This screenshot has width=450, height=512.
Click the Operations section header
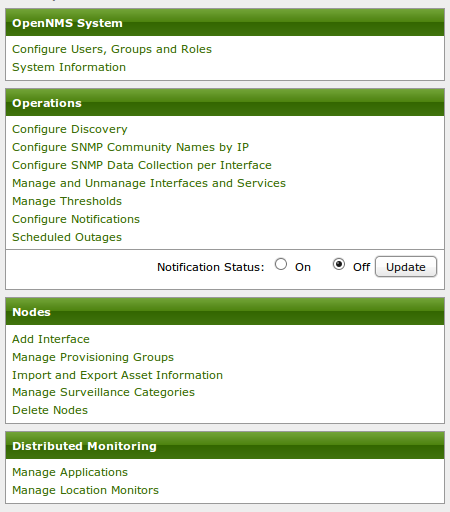225,103
